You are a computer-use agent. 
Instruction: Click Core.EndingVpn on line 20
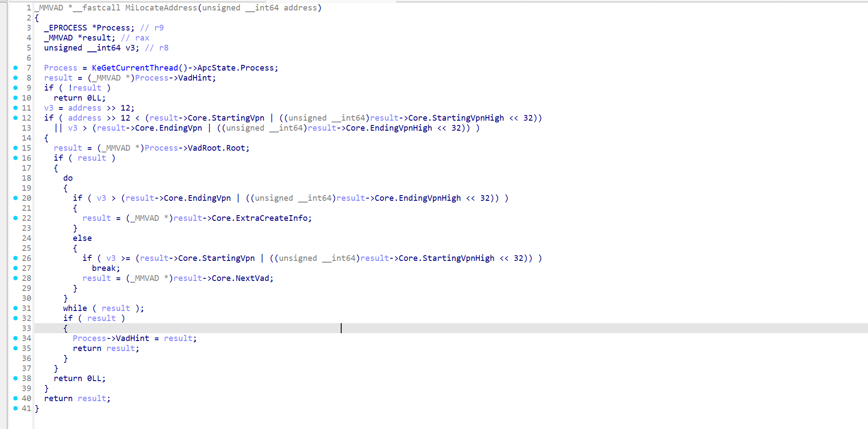tap(197, 198)
